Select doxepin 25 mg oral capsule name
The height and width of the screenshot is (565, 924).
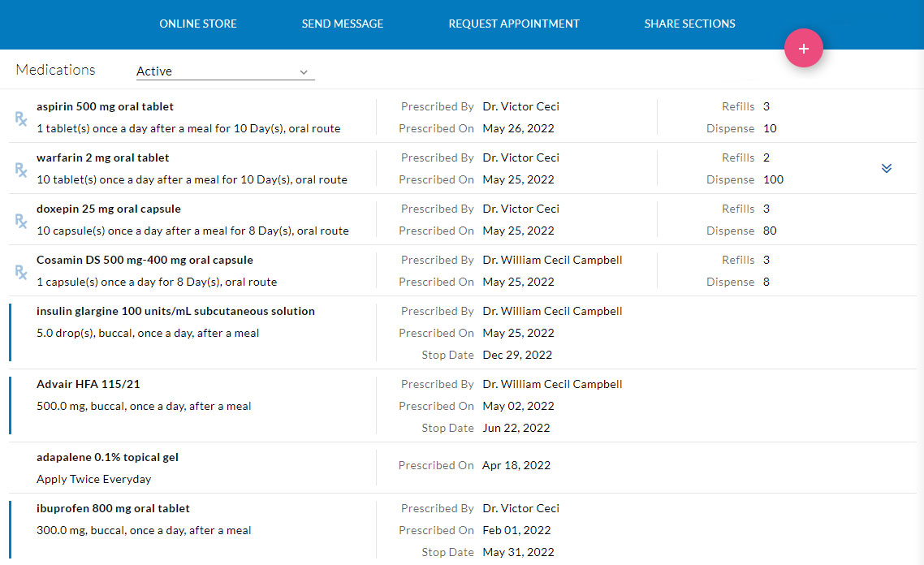[109, 209]
